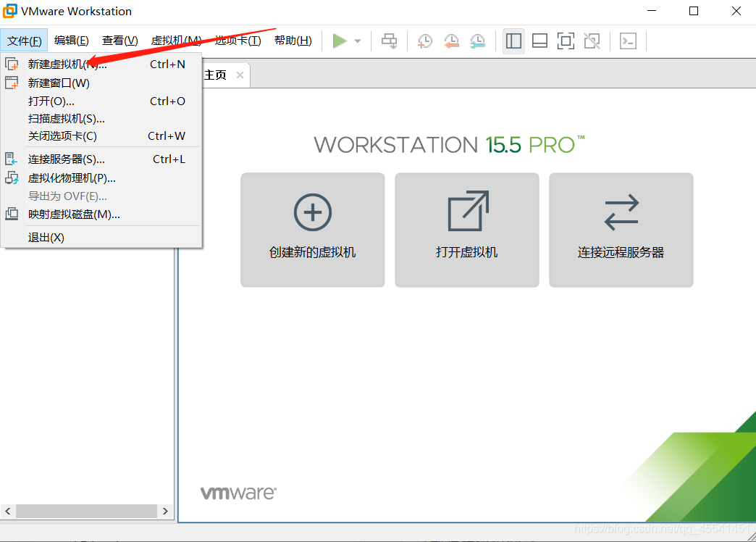
Task: Click the 虚拟化物理机 menu item icon
Action: tap(12, 178)
